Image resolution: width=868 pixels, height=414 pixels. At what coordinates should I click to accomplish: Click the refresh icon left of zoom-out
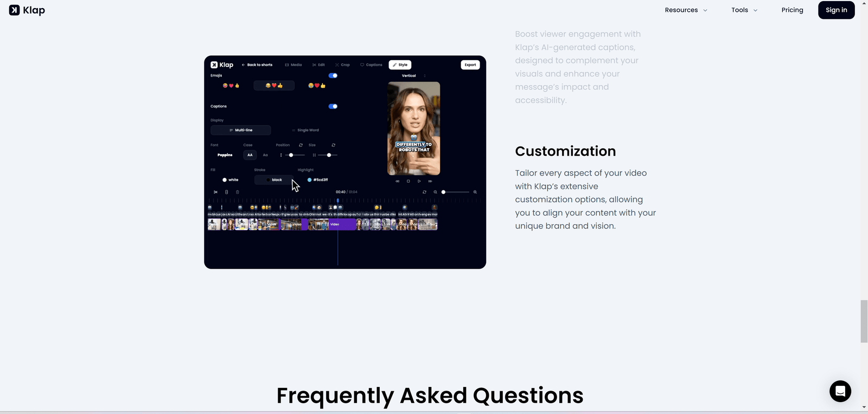pos(424,192)
